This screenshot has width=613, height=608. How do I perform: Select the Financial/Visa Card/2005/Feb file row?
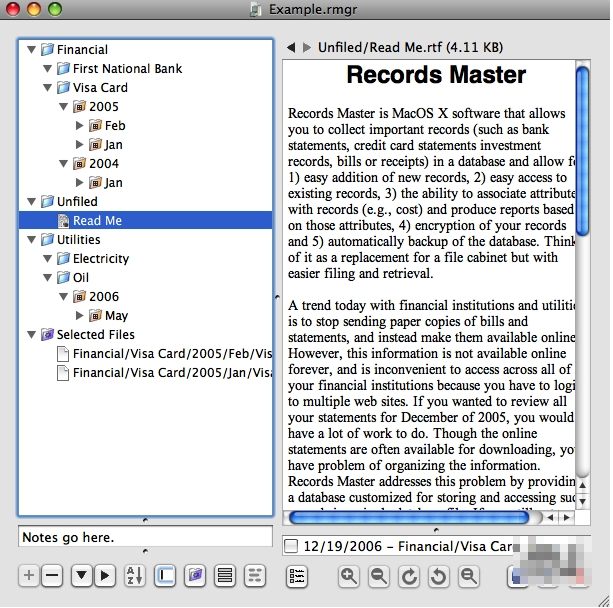point(145,353)
